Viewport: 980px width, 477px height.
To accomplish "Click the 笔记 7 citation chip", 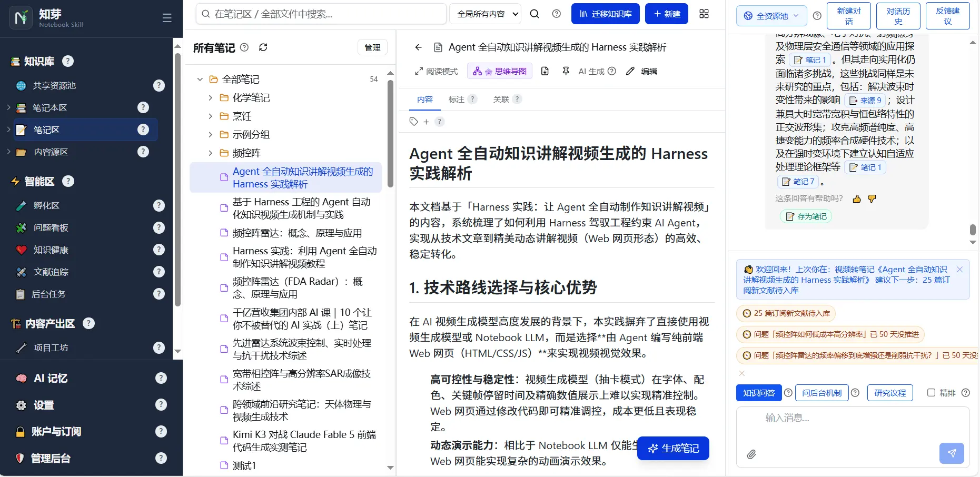I will (798, 182).
